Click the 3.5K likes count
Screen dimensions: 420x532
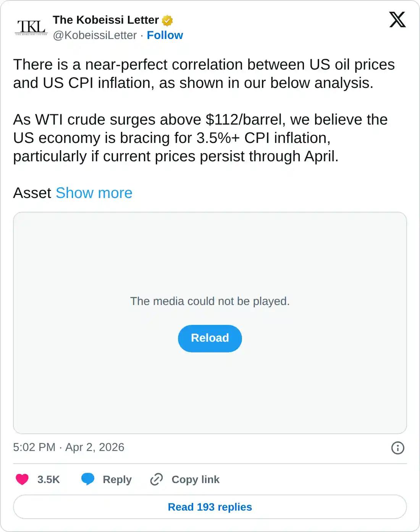point(48,479)
